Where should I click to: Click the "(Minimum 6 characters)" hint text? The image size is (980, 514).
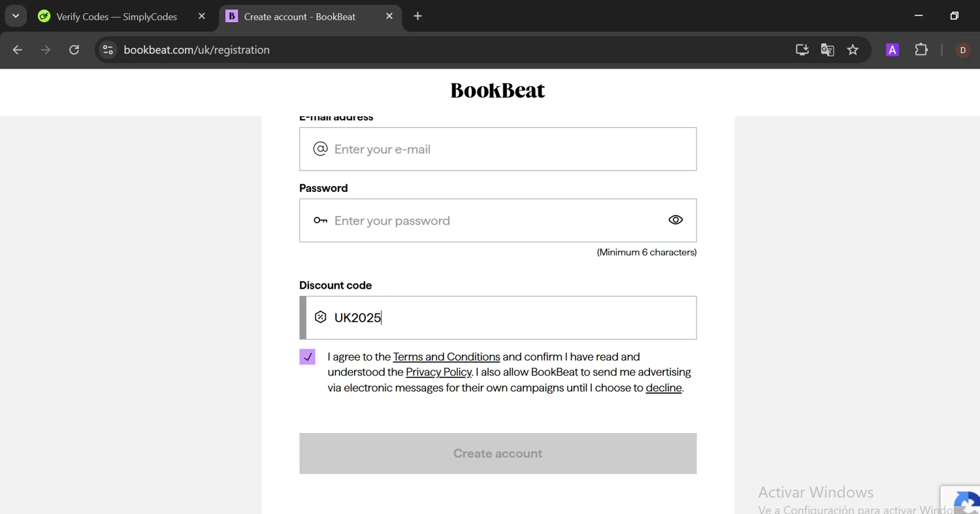coord(647,252)
